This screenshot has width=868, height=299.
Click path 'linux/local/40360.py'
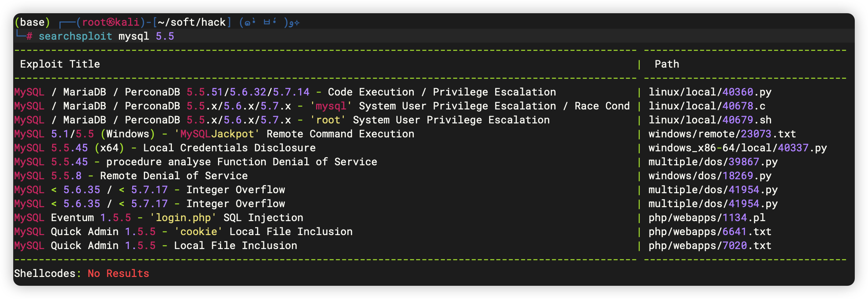click(x=710, y=92)
